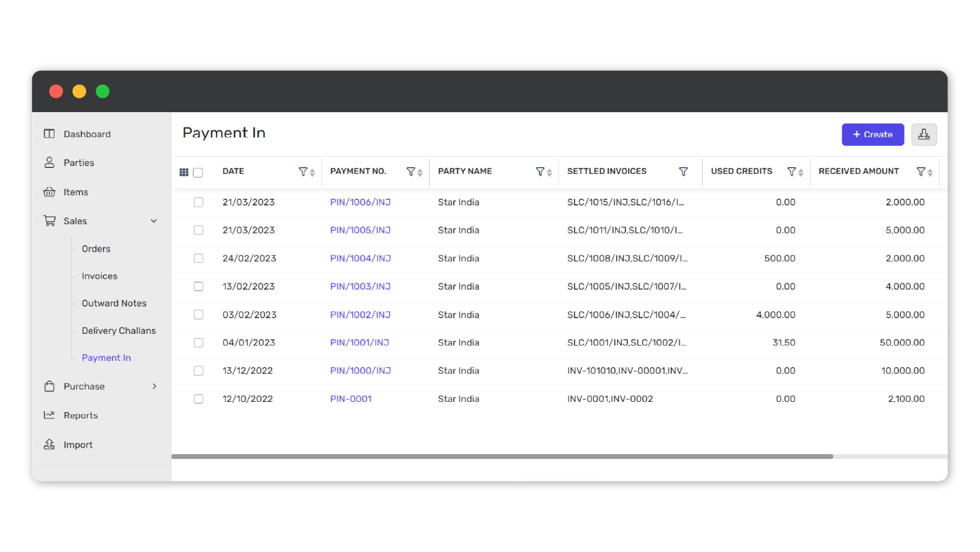Viewport: 980px width, 552px height.
Task: Click the Sales cart icon
Action: (x=49, y=221)
